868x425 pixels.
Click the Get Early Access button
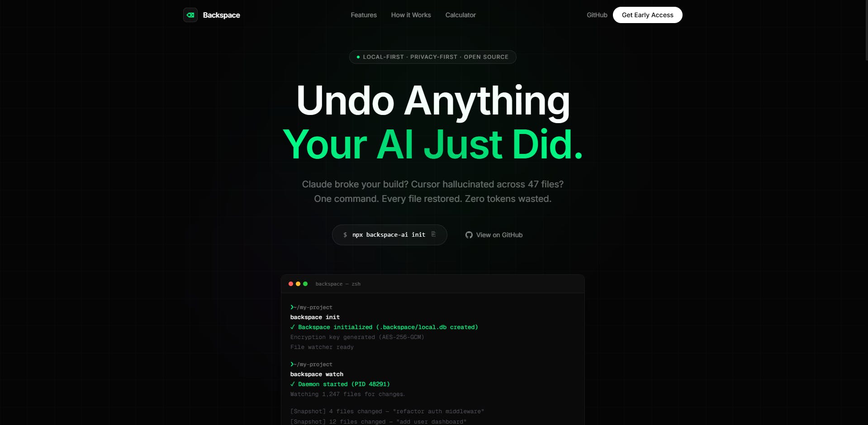648,15
